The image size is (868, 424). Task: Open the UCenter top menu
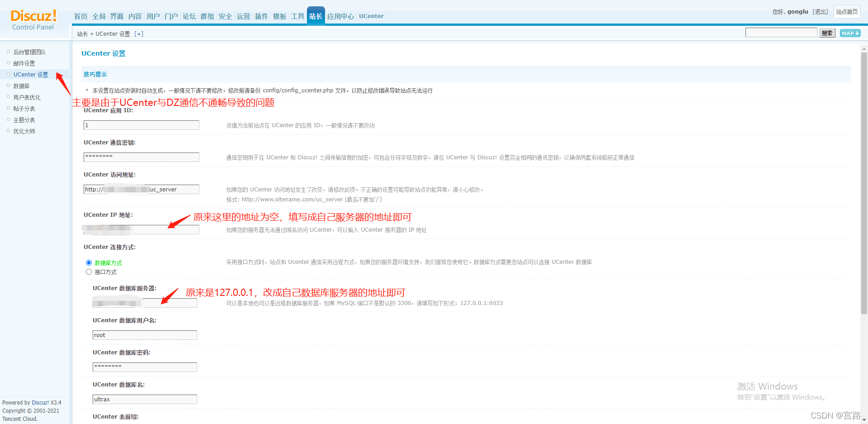[x=371, y=16]
